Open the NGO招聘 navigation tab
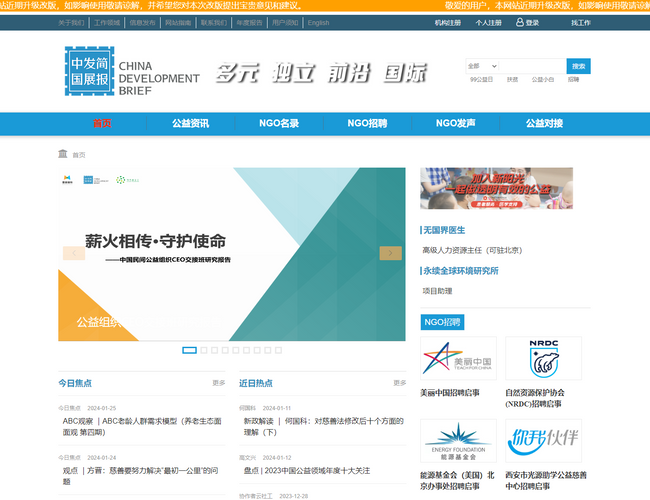 pos(366,124)
